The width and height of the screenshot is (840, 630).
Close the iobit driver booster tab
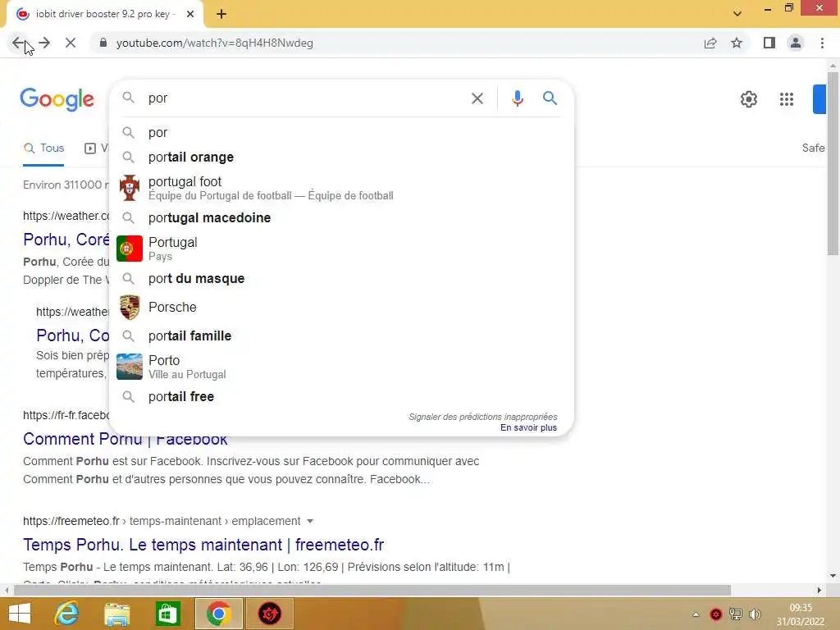190,15
